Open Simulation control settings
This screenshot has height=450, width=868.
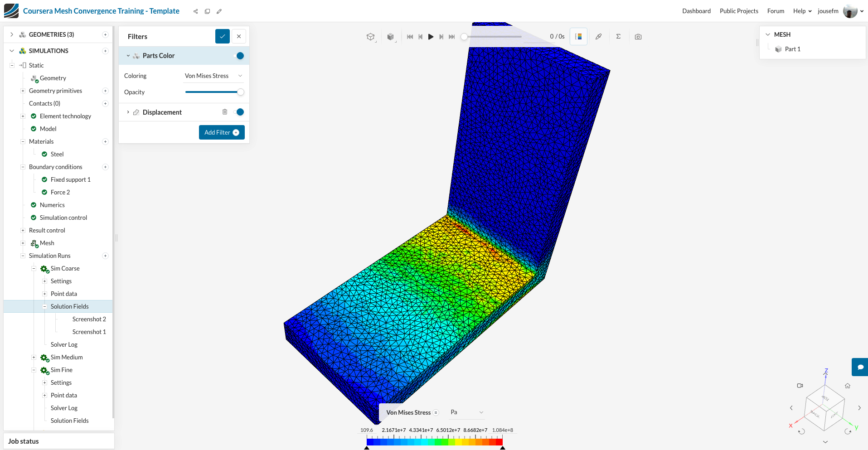[x=63, y=218]
